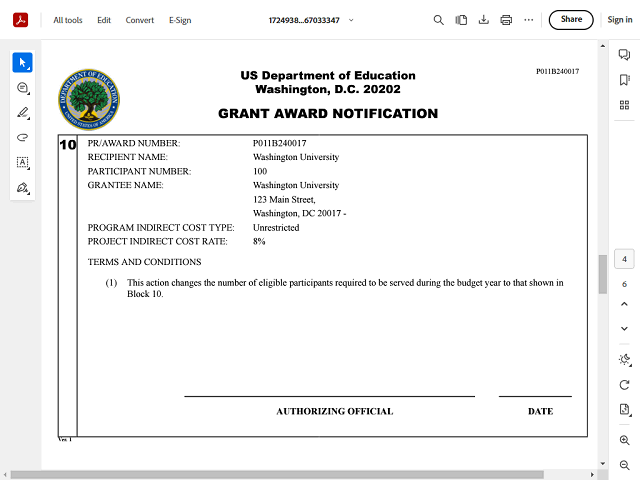Screen dimensions: 640x480
Task: Open the bookmarks panel icon
Action: point(624,80)
